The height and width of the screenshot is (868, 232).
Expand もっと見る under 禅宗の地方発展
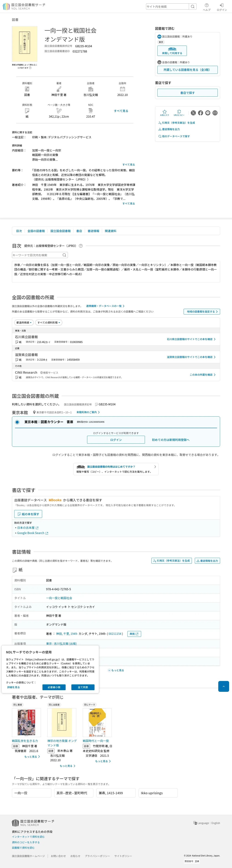[68, 766]
